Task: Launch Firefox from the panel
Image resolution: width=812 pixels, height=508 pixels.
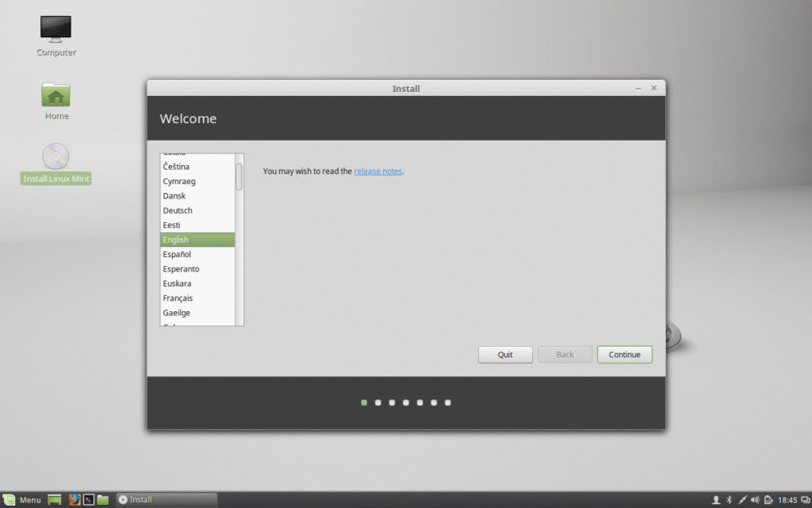Action: coord(75,499)
